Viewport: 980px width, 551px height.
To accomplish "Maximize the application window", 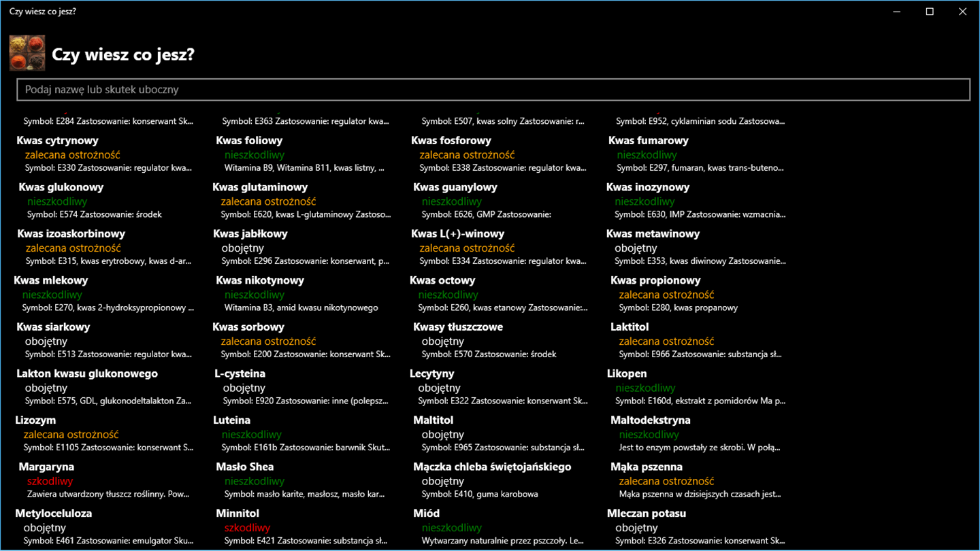I will click(x=930, y=12).
